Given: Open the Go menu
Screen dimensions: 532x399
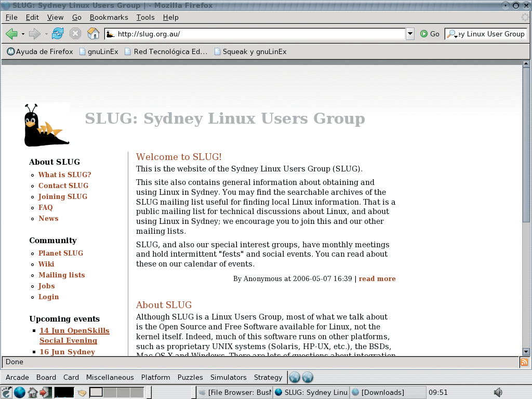Looking at the screenshot, I should tap(77, 17).
